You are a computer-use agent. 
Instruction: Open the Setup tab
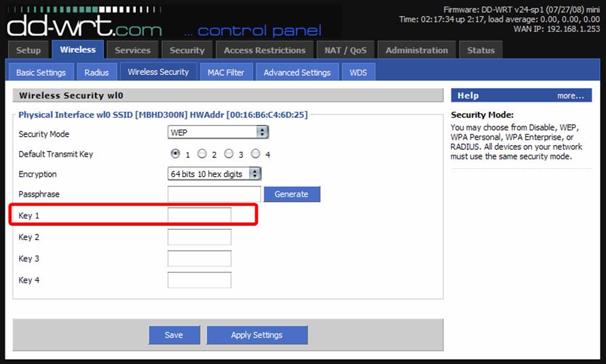click(29, 50)
